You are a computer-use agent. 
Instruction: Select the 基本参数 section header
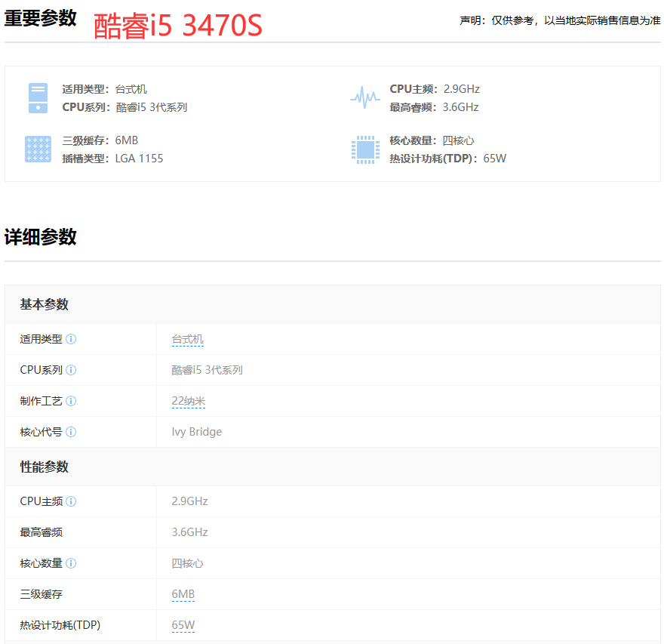[x=44, y=304]
